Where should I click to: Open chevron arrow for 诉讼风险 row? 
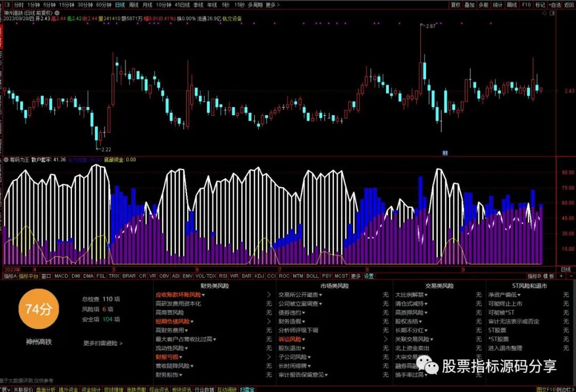pos(386,339)
